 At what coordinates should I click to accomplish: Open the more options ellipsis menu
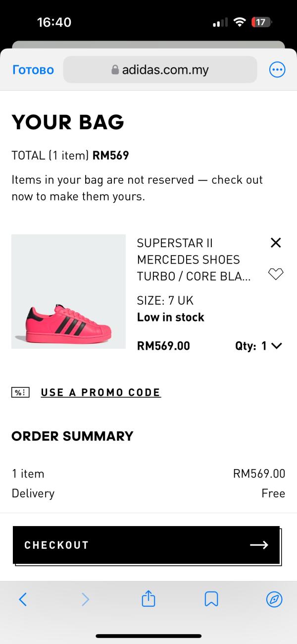277,70
